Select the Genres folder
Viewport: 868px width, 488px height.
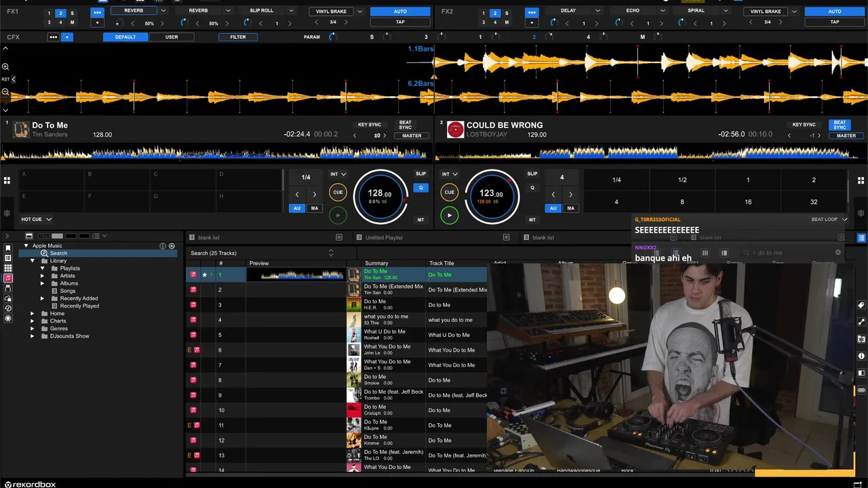coord(59,329)
